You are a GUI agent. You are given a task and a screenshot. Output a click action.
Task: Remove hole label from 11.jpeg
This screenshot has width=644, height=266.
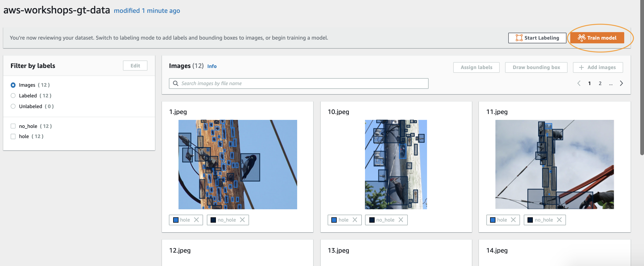point(513,220)
